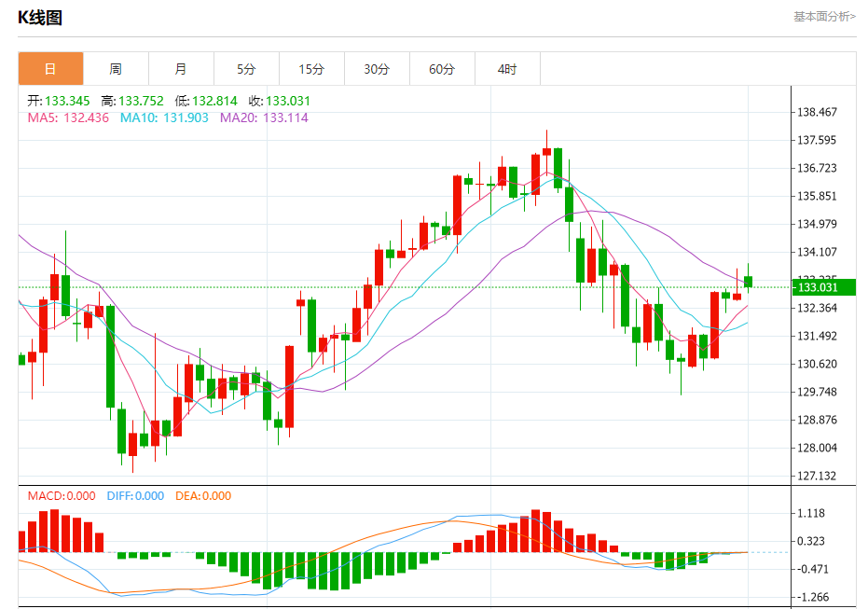Click the -0.471 MACD axis label
Image resolution: width=868 pixels, height=609 pixels.
[813, 569]
